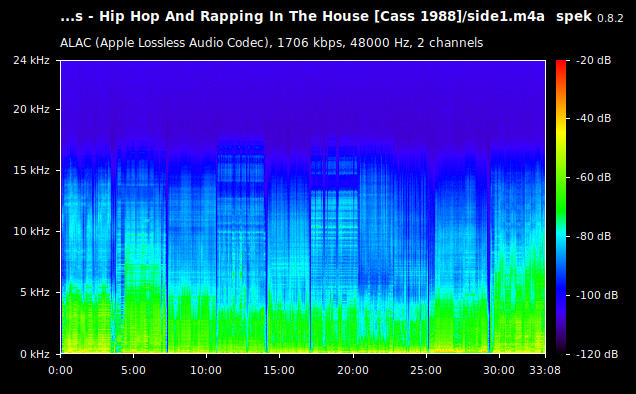Click the -40 dB scale label
636x394 pixels.
pyautogui.click(x=594, y=118)
